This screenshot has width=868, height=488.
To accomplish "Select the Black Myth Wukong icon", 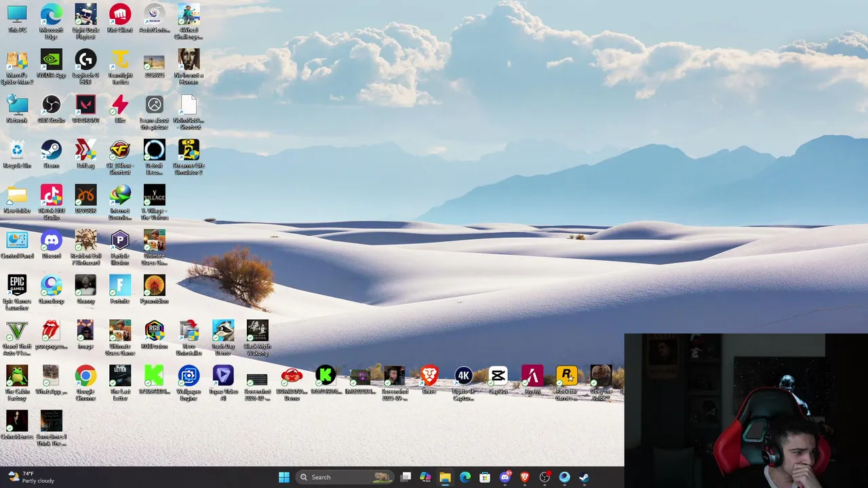I will pos(258,339).
